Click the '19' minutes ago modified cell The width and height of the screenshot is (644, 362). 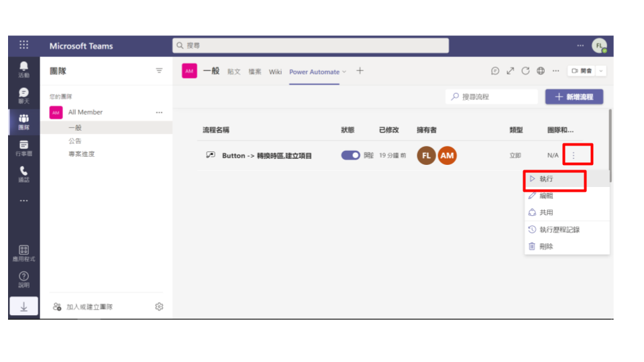tap(392, 156)
